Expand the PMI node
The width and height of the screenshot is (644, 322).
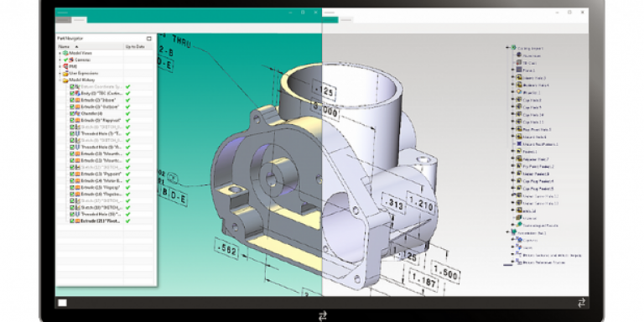pyautogui.click(x=60, y=66)
